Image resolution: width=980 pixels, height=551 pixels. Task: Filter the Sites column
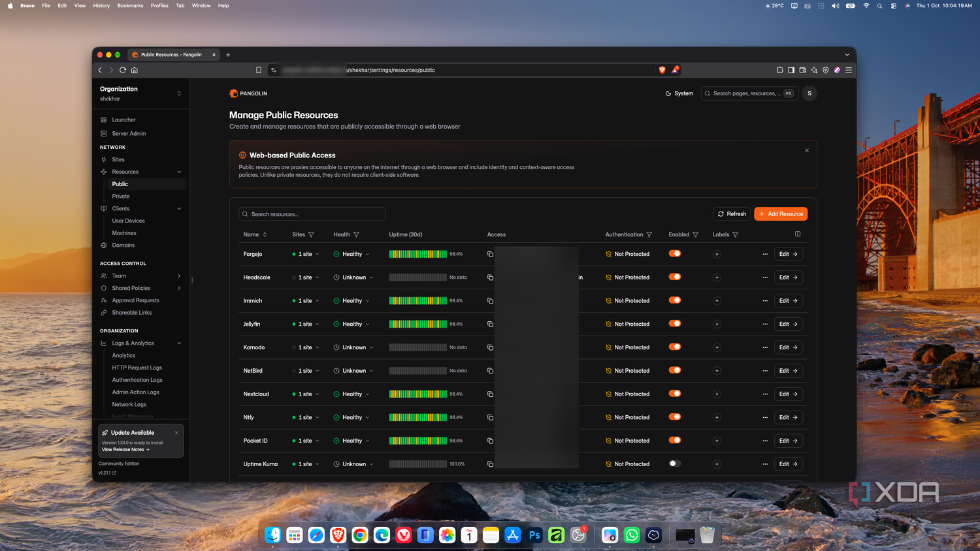(x=311, y=234)
